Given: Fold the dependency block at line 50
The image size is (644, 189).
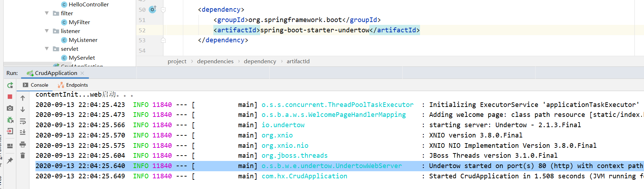Looking at the screenshot, I should pos(163,10).
